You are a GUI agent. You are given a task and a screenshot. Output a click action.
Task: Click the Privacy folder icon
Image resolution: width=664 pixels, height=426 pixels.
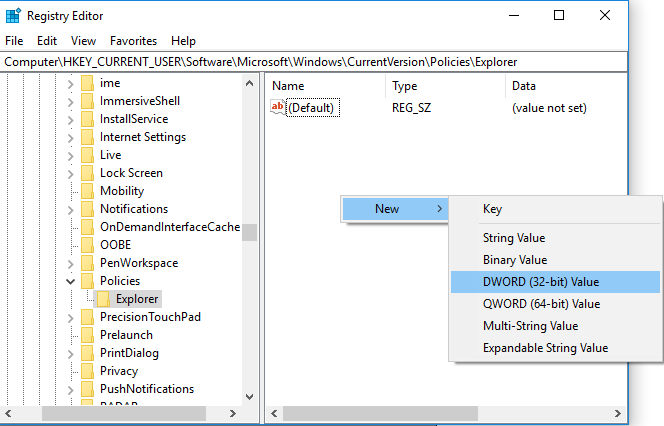(87, 371)
